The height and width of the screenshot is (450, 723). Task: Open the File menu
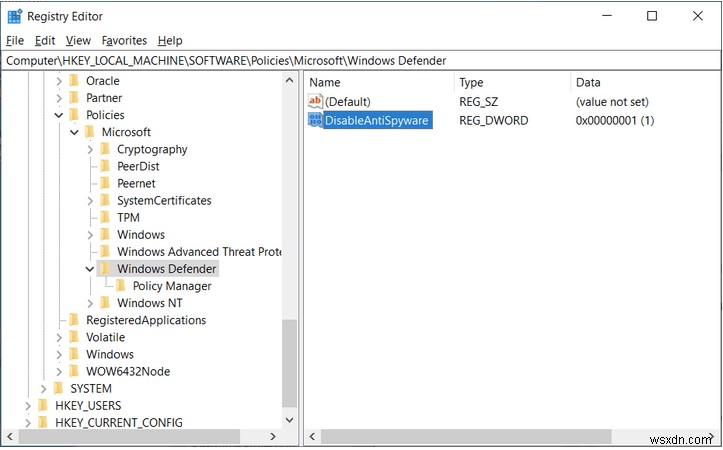[x=15, y=41]
